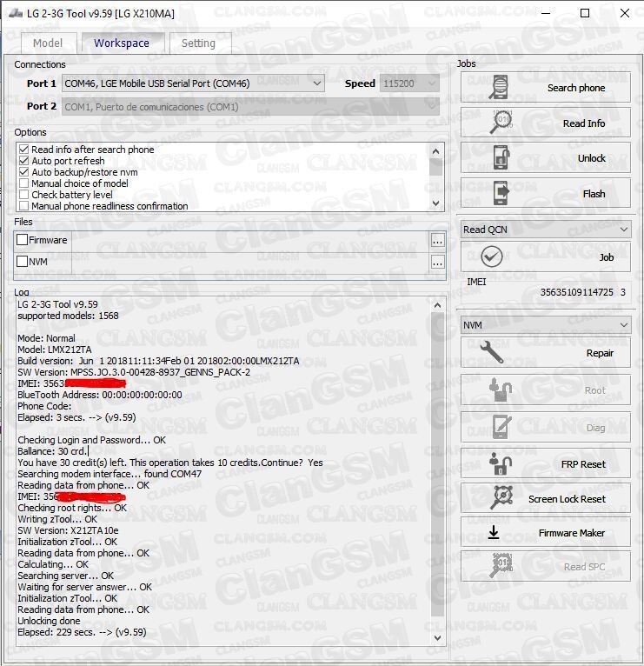
Task: Maximize the LG 2-3G Tool window
Action: tap(585, 13)
